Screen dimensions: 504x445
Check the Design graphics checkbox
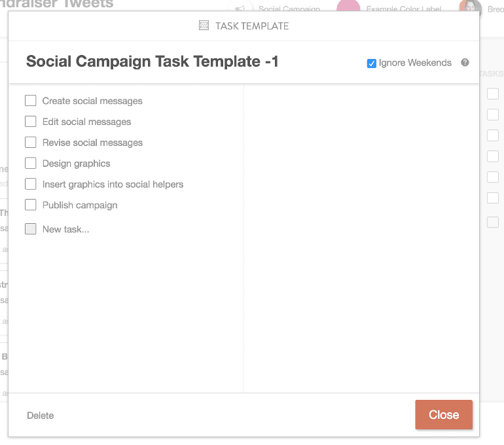coord(30,164)
